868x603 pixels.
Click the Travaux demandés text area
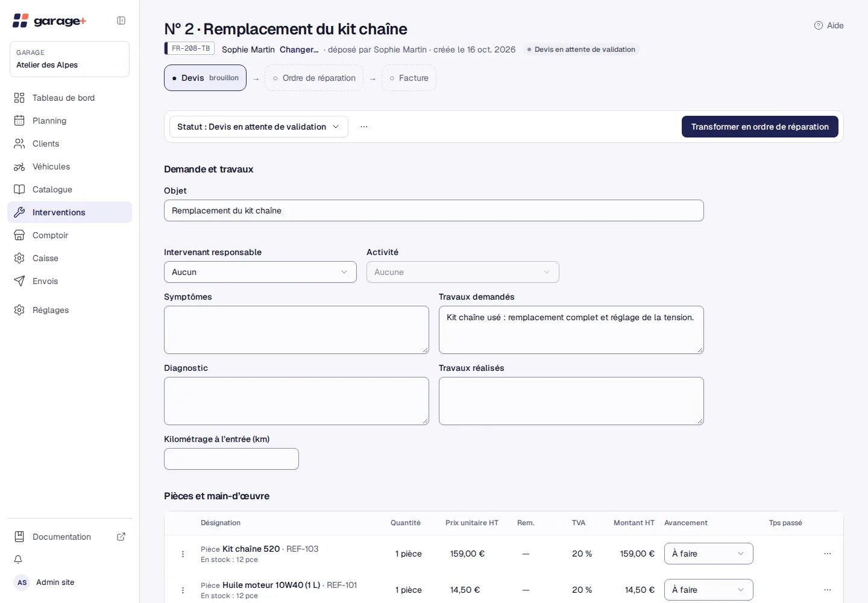click(x=571, y=330)
